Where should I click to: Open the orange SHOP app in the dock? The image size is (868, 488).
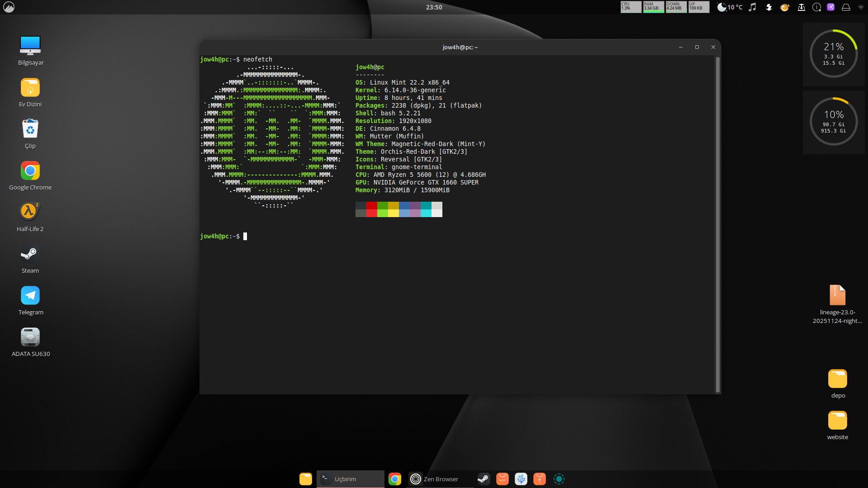point(502,479)
